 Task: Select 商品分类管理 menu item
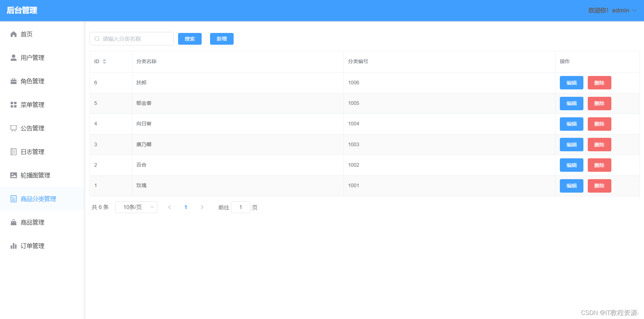42,199
